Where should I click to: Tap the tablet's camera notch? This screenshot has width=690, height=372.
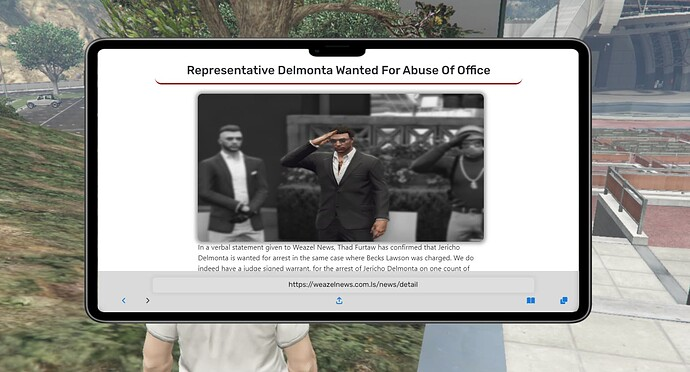[x=337, y=52]
